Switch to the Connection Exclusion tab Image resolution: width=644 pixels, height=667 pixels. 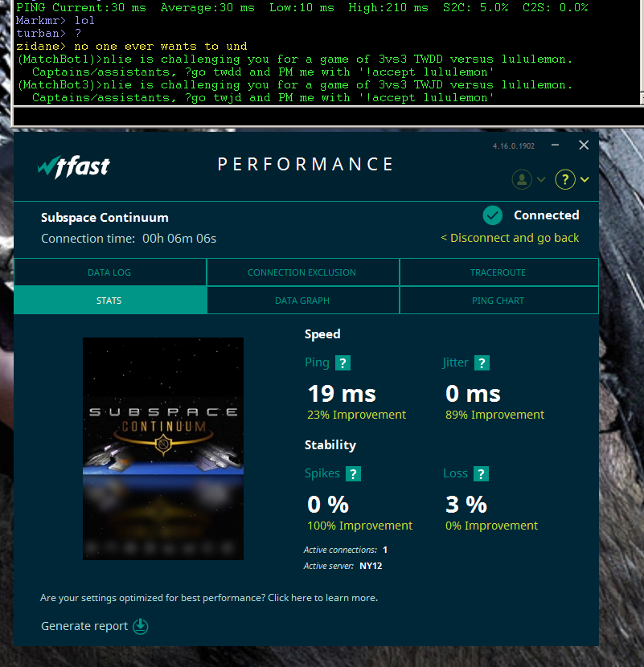click(301, 272)
